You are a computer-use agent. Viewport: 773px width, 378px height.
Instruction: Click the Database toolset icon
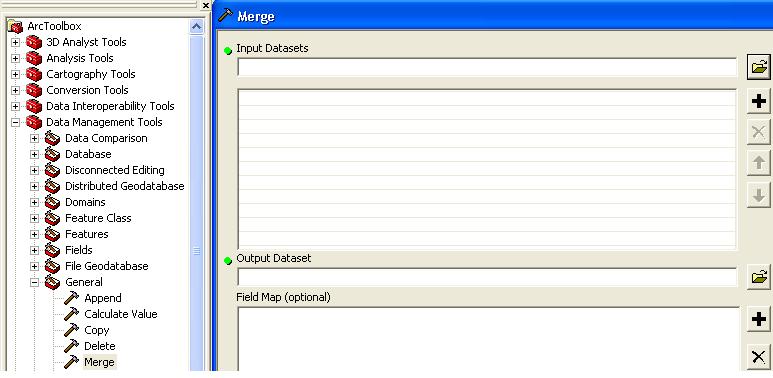(x=52, y=154)
